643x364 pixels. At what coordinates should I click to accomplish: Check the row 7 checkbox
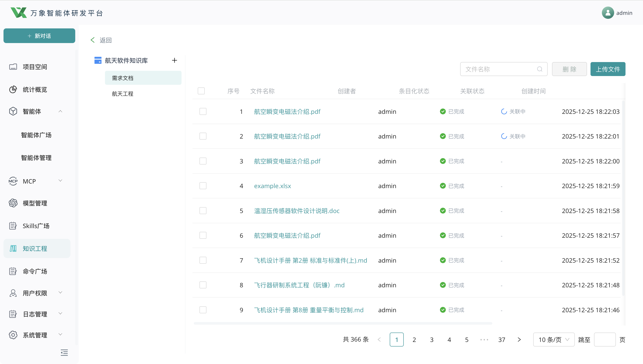(203, 260)
